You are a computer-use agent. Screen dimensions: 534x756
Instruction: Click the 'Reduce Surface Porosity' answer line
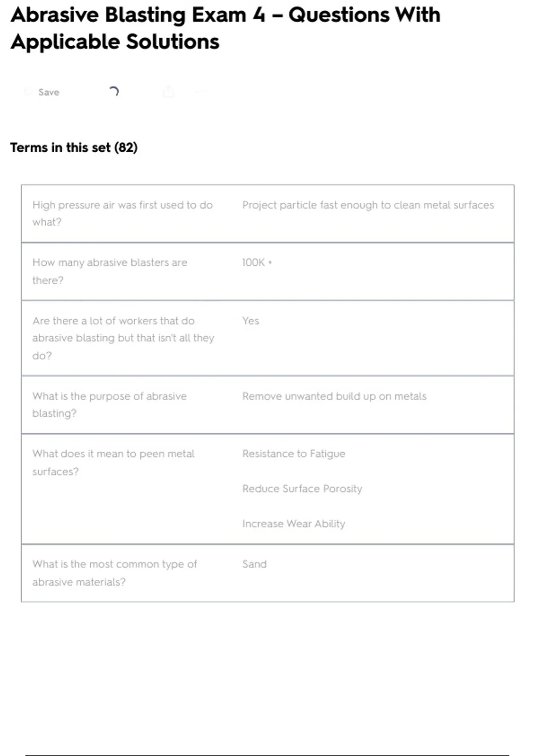click(302, 489)
